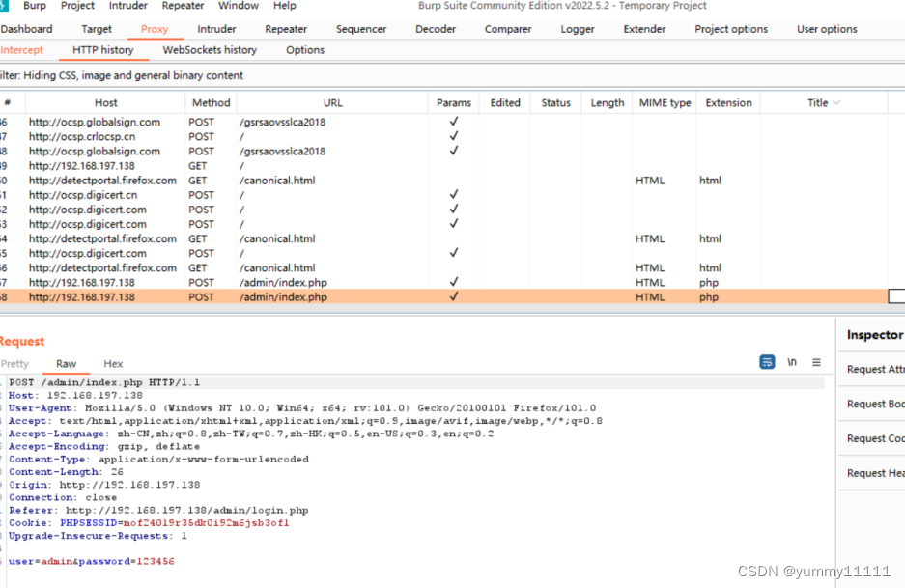This screenshot has width=905, height=588.
Task: Select GET / row for 192.168.197.138
Action: [443, 166]
